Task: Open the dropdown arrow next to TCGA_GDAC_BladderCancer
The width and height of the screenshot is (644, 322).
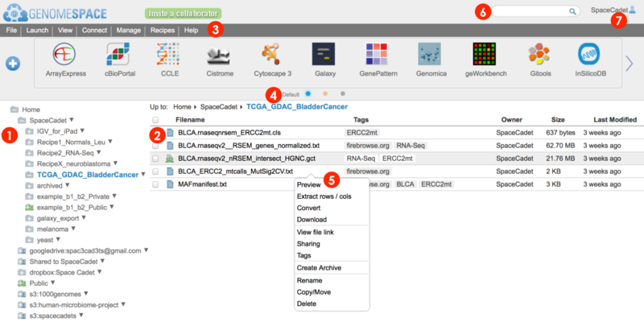Action: click(143, 174)
